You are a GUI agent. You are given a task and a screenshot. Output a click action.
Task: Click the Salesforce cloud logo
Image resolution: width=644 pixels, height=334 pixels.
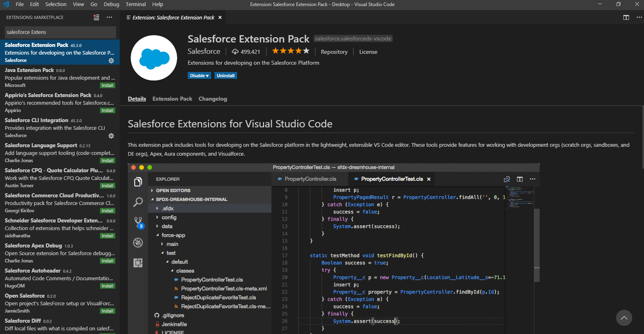[x=154, y=58]
